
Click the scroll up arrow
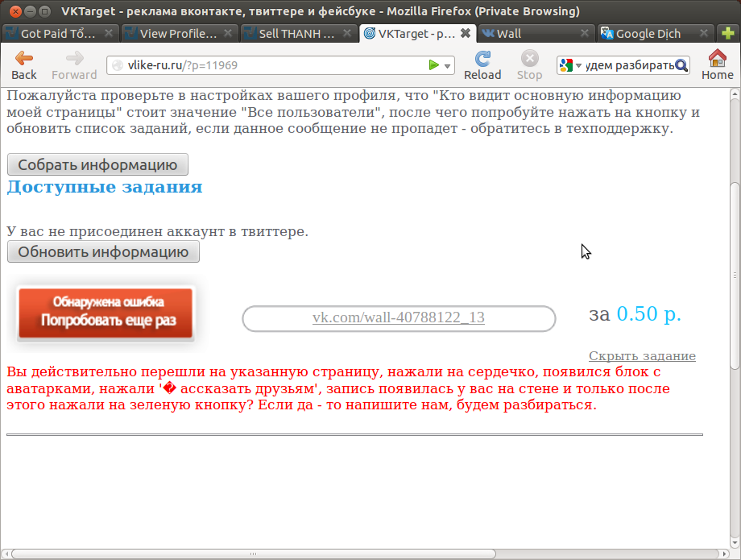[x=735, y=94]
